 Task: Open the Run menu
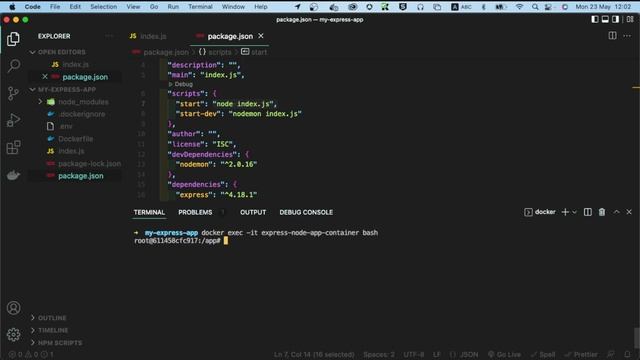tap(173, 7)
